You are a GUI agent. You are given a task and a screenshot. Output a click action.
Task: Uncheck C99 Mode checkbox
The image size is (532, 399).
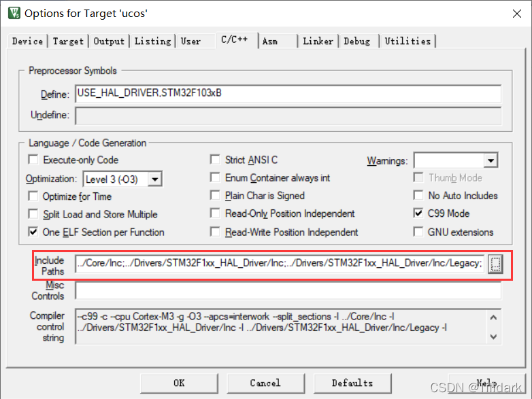418,213
